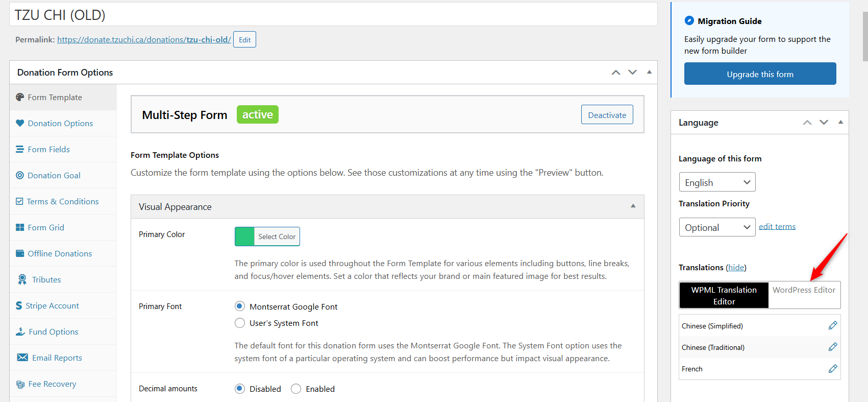
Task: Click the green Primary Color swatch
Action: (244, 237)
